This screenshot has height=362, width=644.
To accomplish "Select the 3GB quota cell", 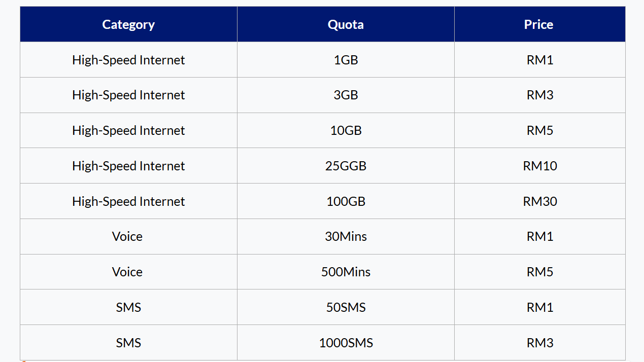I will (x=346, y=95).
